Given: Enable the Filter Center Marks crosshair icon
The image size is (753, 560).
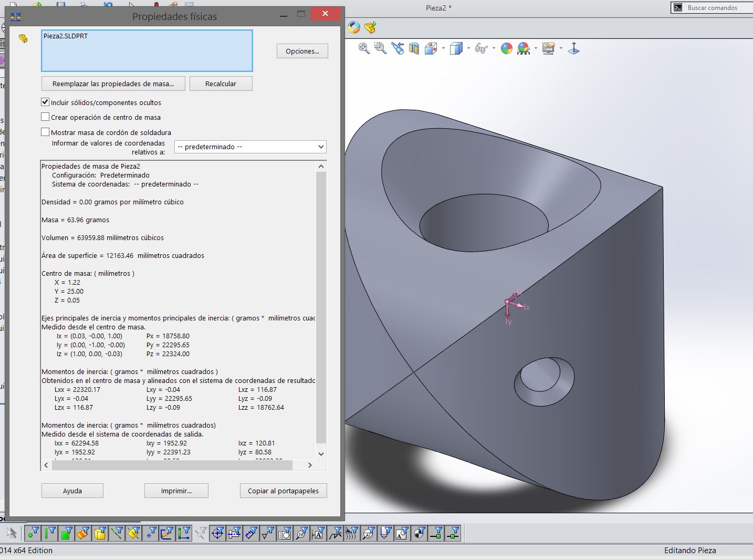Looking at the screenshot, I should 217,533.
